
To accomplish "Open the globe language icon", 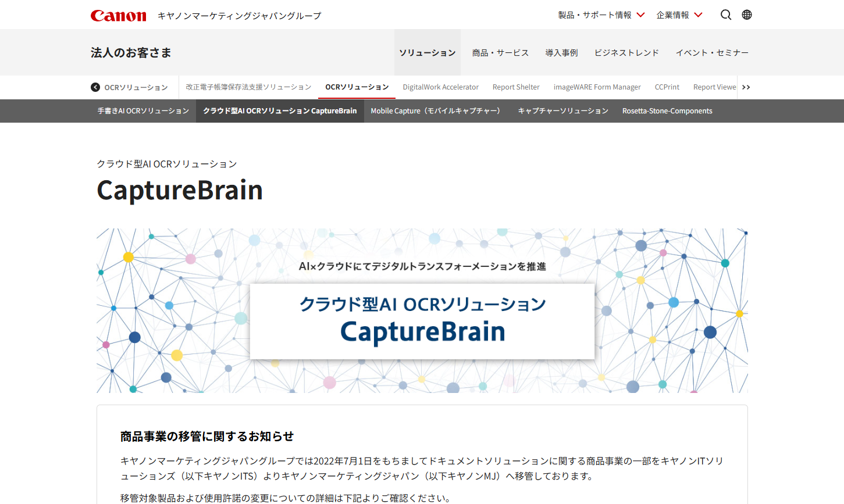I will pyautogui.click(x=747, y=15).
